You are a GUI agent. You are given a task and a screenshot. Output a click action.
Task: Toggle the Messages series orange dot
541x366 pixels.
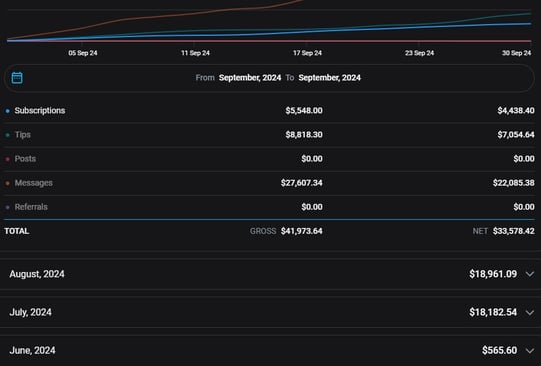tap(8, 183)
